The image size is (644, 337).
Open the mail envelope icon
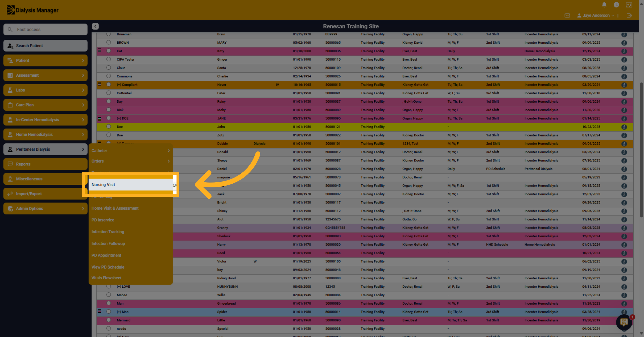[567, 16]
